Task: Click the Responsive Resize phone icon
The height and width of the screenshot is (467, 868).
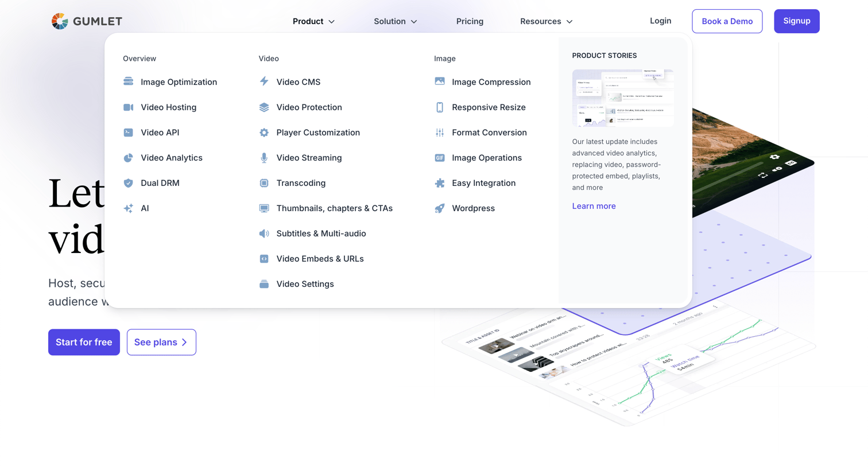Action: pos(440,107)
